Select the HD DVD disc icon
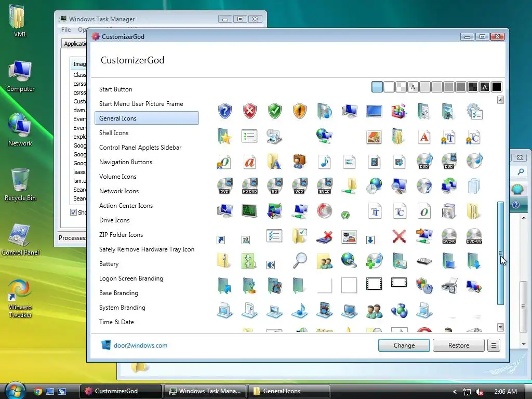This screenshot has height=399, width=532. (x=250, y=186)
